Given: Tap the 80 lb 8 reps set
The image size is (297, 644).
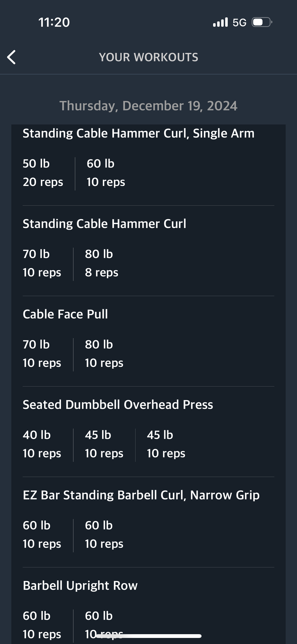Looking at the screenshot, I should tap(102, 263).
